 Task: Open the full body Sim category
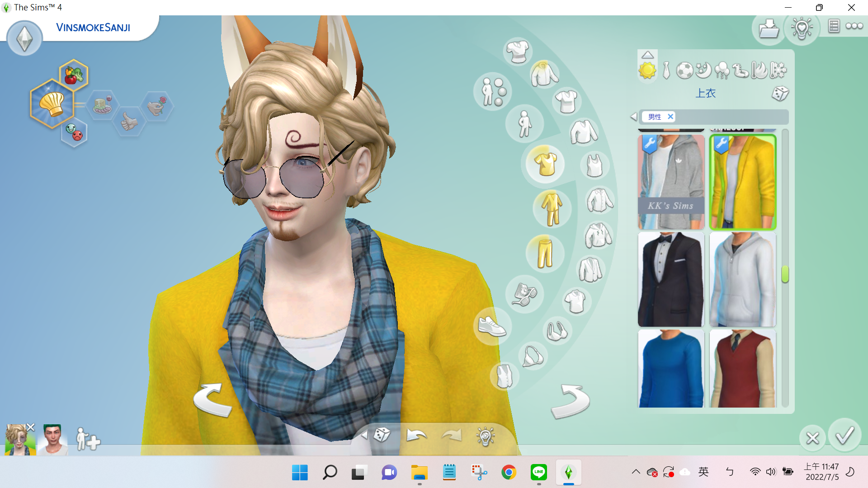coord(524,124)
